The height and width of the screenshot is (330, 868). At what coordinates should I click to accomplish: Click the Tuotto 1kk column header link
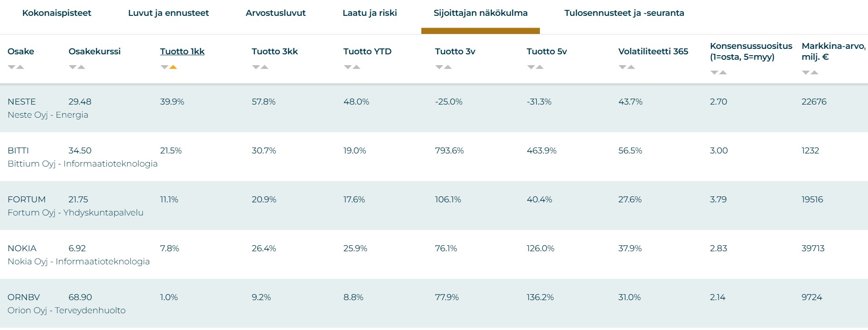pos(182,52)
